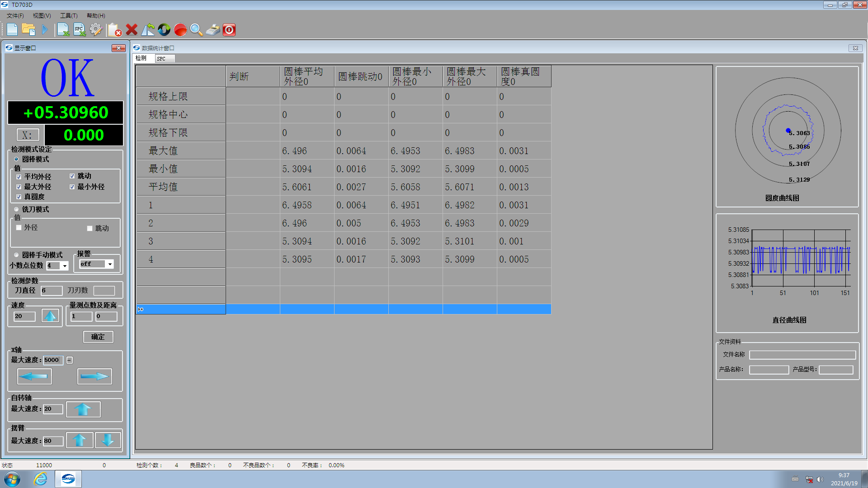Click the magnifying glass search icon

(x=196, y=30)
